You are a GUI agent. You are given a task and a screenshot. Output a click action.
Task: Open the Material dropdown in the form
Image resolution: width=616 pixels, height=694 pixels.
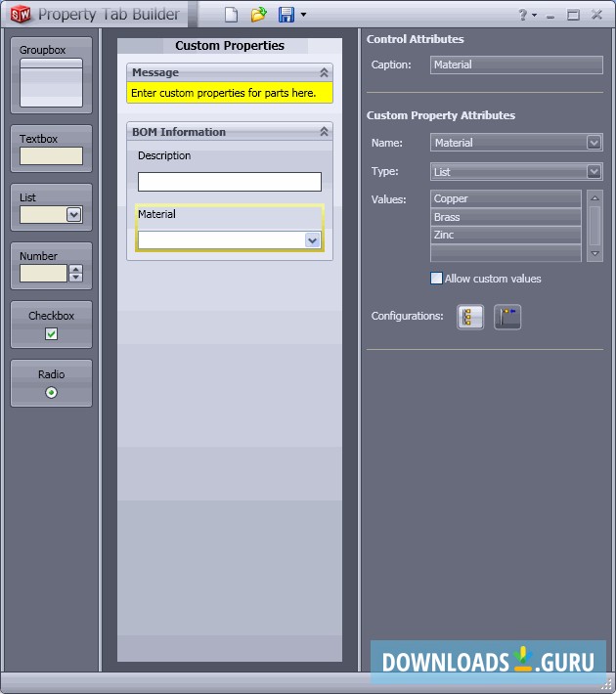pyautogui.click(x=312, y=240)
